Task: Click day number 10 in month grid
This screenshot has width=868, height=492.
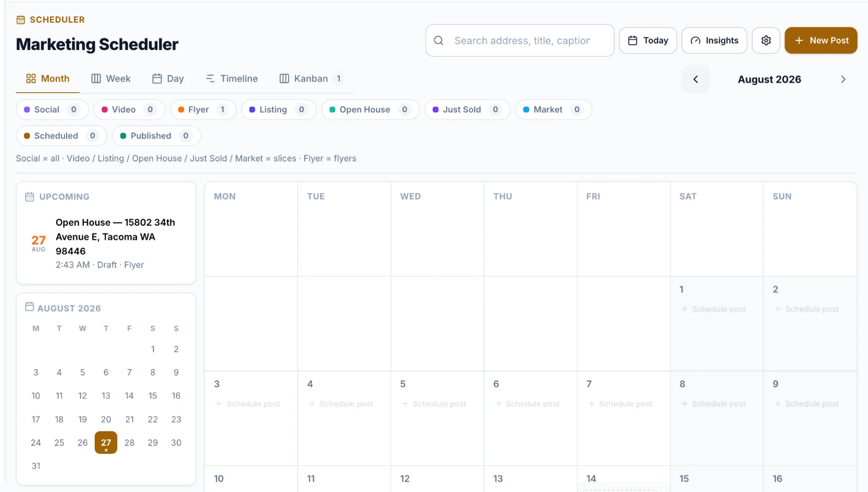Action: pyautogui.click(x=219, y=479)
